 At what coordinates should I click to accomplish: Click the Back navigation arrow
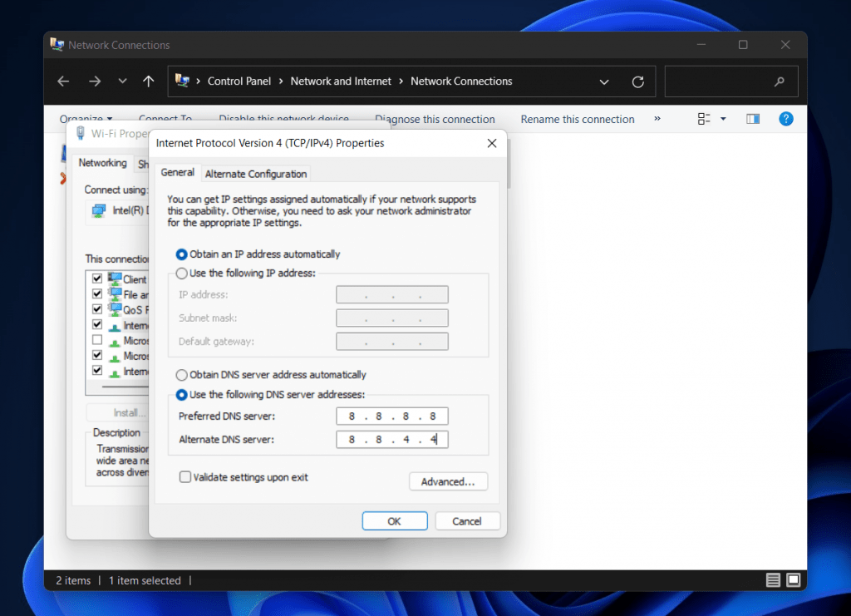(x=63, y=81)
